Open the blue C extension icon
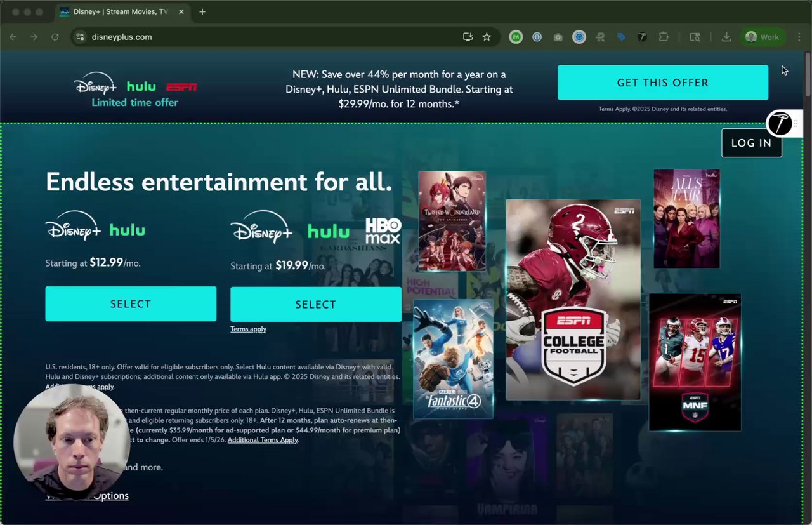 click(x=579, y=37)
